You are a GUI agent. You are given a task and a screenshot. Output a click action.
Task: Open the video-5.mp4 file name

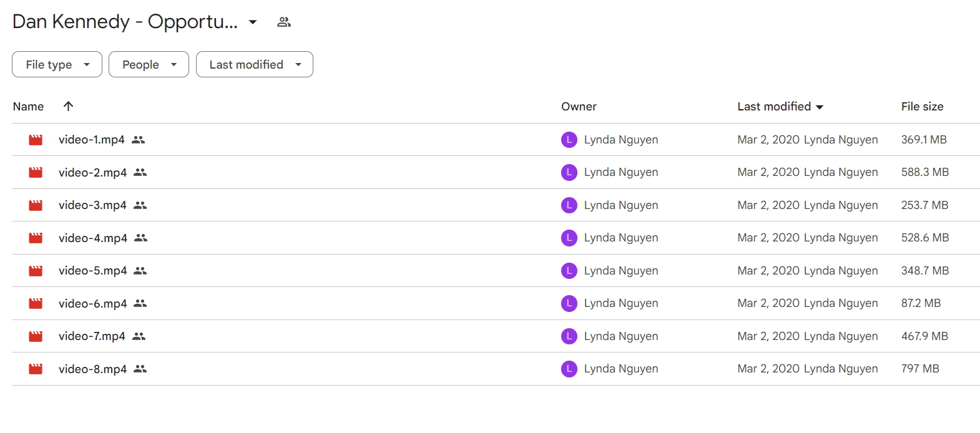tap(92, 271)
